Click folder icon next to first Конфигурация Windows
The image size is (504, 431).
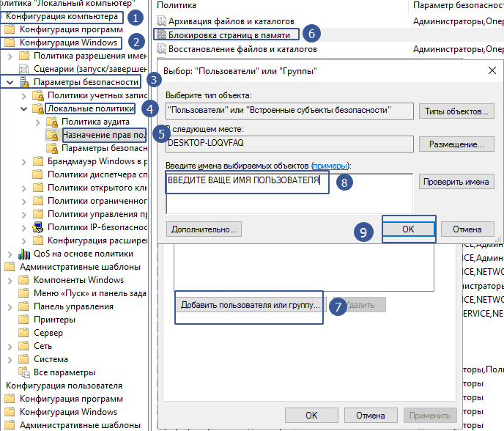point(10,43)
